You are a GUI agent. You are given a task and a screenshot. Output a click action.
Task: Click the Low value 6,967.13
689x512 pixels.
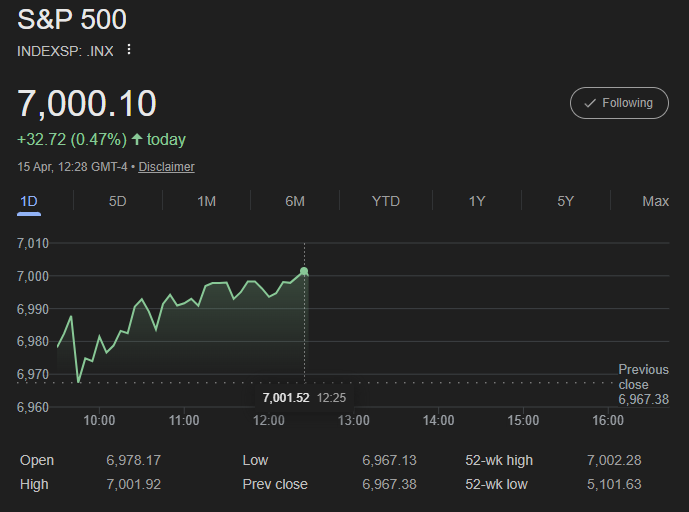pos(389,460)
